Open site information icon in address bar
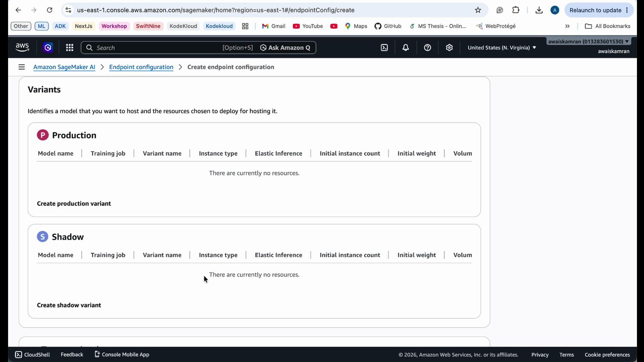The width and height of the screenshot is (644, 362). pos(68,10)
